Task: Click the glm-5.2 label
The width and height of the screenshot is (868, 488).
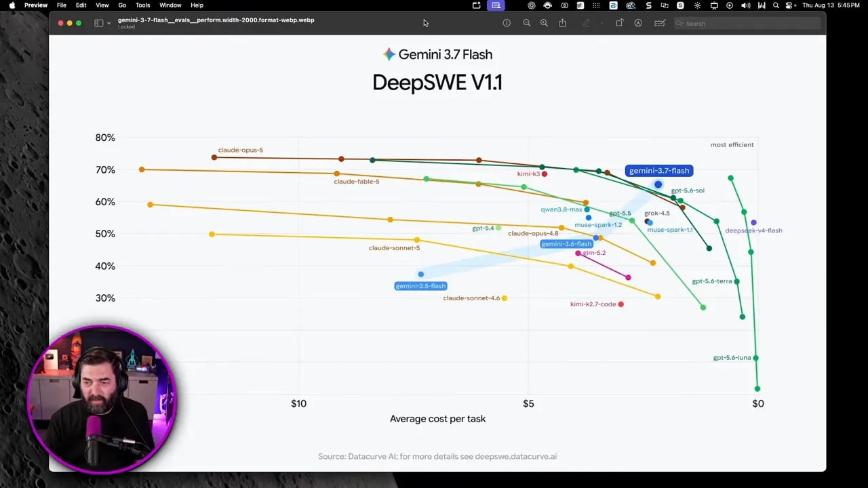Action: (x=594, y=253)
